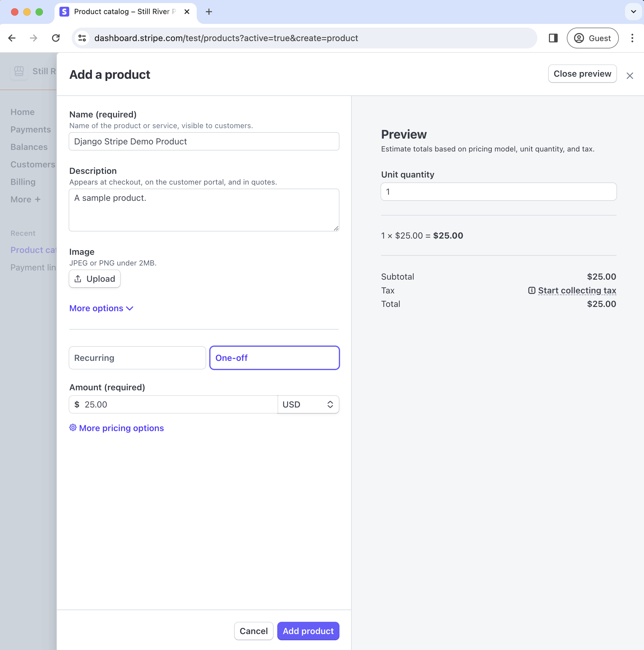Open the USD currency dropdown
644x650 pixels.
click(308, 404)
